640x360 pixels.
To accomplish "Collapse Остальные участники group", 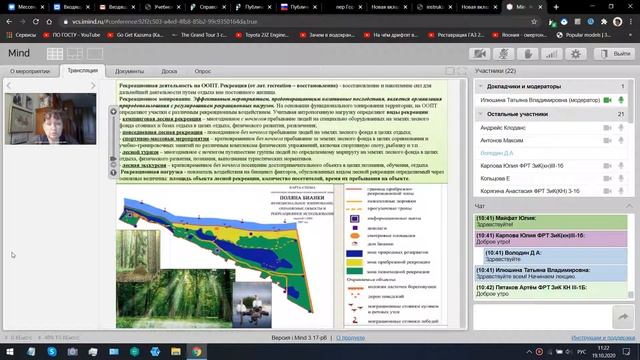I will click(x=480, y=114).
